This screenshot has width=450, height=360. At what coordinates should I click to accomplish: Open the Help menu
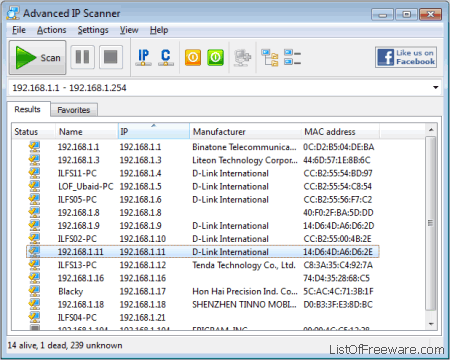tap(159, 30)
